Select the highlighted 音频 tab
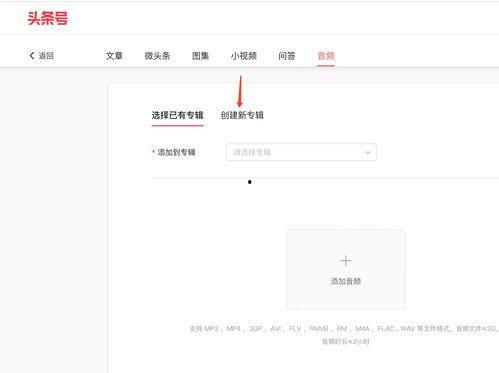Screen dimensions: 499x373 coord(326,56)
